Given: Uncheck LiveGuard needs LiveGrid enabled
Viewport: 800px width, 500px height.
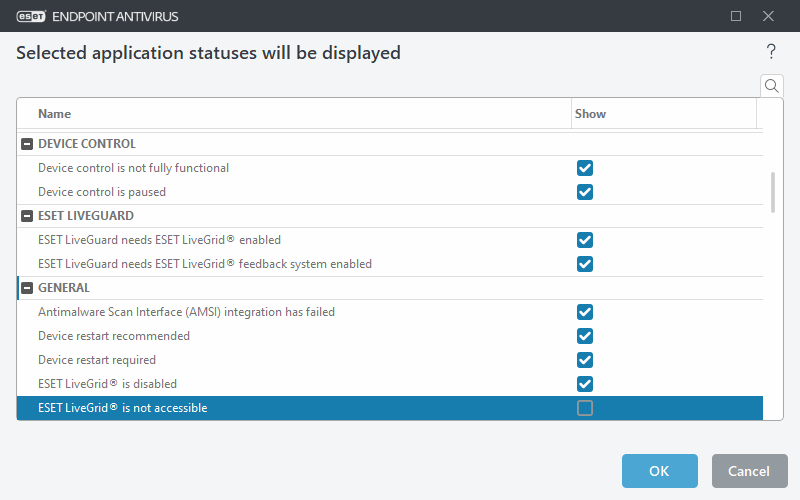Looking at the screenshot, I should click(x=585, y=240).
